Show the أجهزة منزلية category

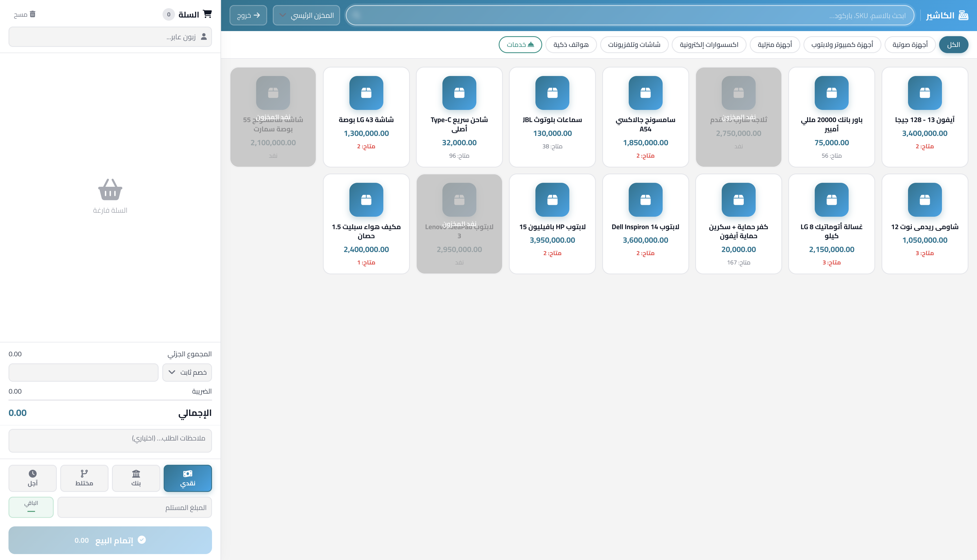(775, 45)
